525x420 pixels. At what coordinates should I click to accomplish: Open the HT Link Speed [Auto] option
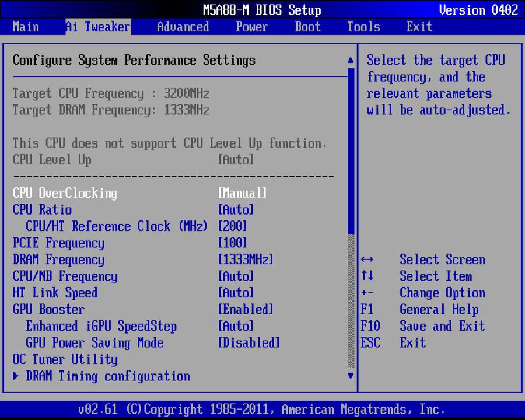coord(236,293)
